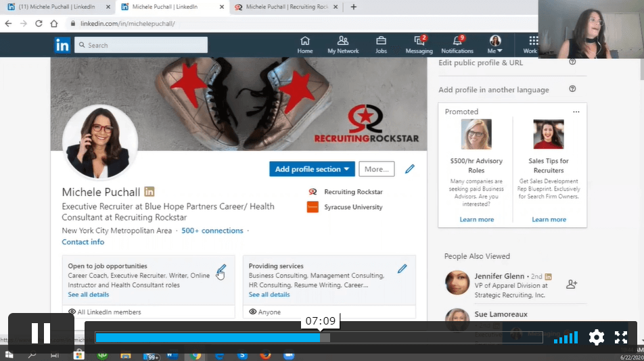Switch to Recruiting Rockstar tab
644x361 pixels.
click(287, 7)
